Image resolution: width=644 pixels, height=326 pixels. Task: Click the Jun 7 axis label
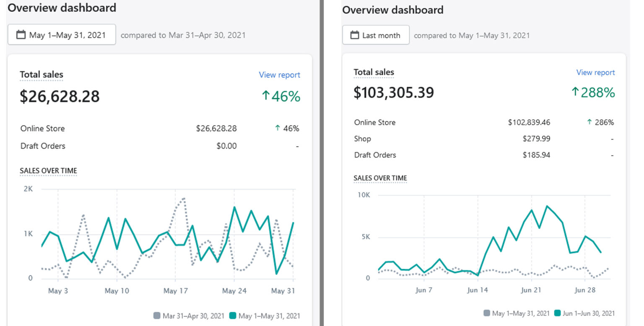(x=424, y=290)
